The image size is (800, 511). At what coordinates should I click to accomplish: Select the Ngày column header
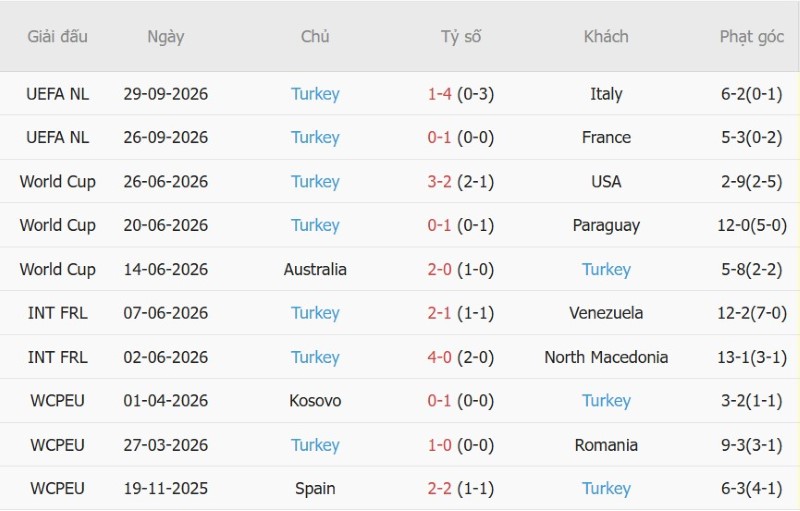pos(165,37)
